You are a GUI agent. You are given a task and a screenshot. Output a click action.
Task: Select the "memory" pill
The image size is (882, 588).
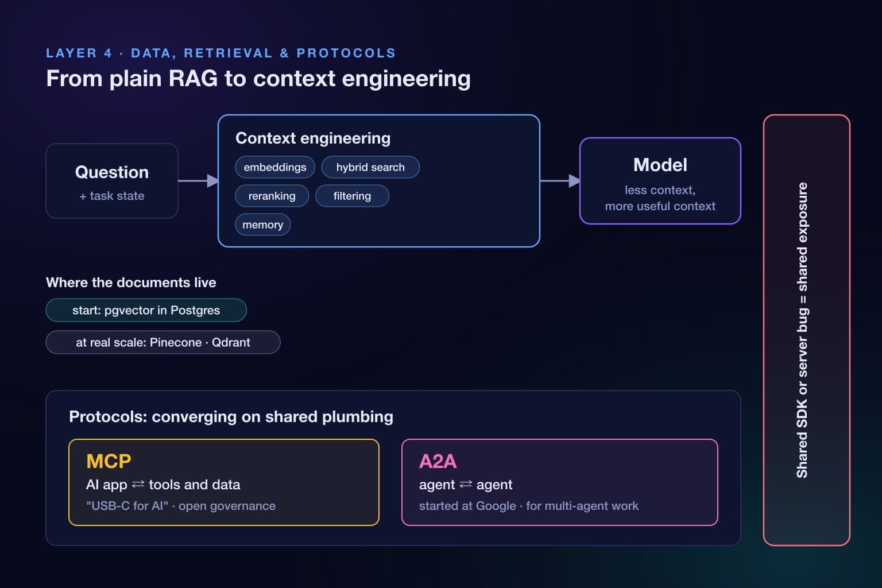point(263,225)
